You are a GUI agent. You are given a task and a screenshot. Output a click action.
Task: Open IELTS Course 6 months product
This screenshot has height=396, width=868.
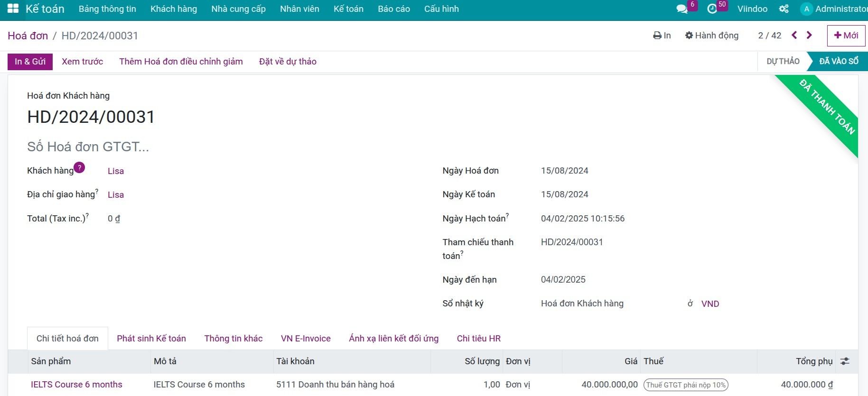click(x=76, y=385)
